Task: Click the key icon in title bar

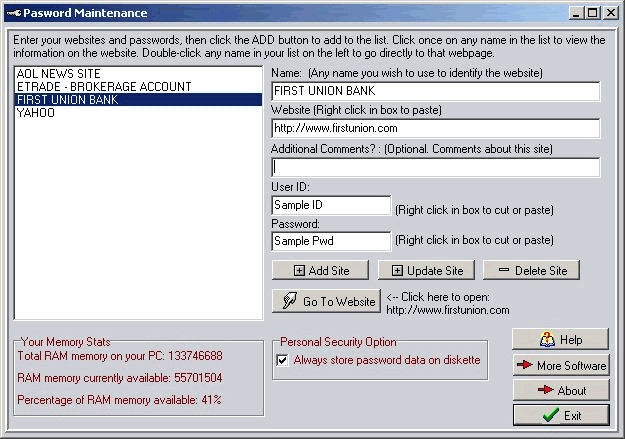Action: [14, 13]
